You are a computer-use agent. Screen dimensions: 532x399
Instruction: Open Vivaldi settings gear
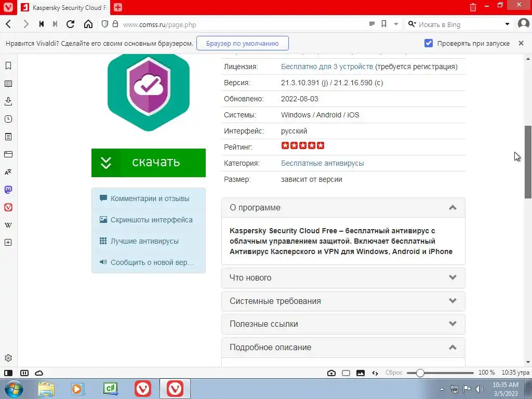coord(8,357)
